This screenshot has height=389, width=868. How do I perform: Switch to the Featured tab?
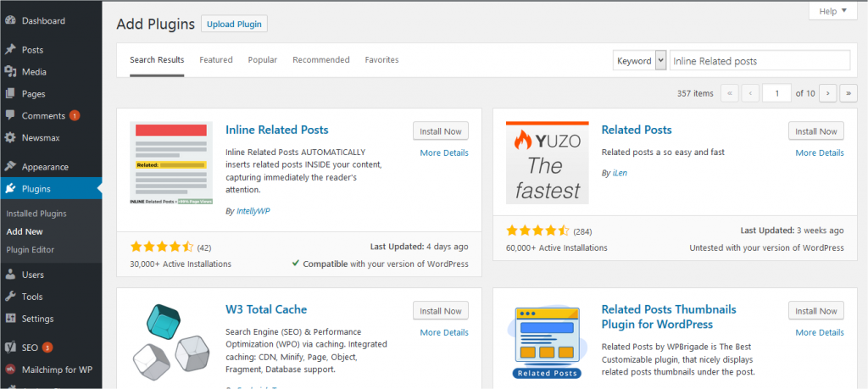tap(216, 60)
